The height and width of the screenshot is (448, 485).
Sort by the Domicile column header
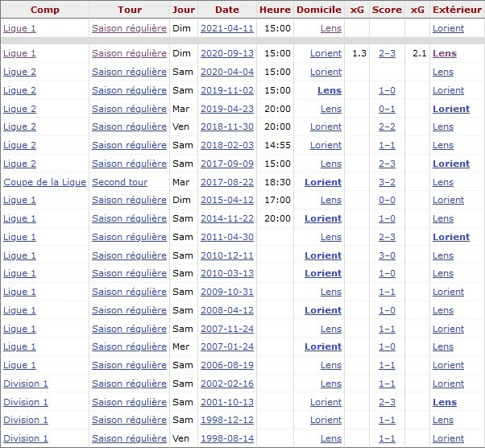(318, 10)
